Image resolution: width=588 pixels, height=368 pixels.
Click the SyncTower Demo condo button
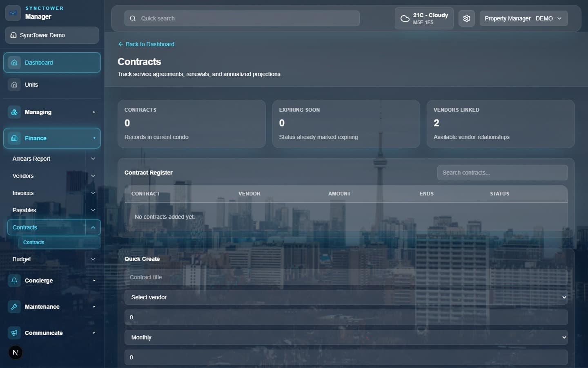(52, 35)
